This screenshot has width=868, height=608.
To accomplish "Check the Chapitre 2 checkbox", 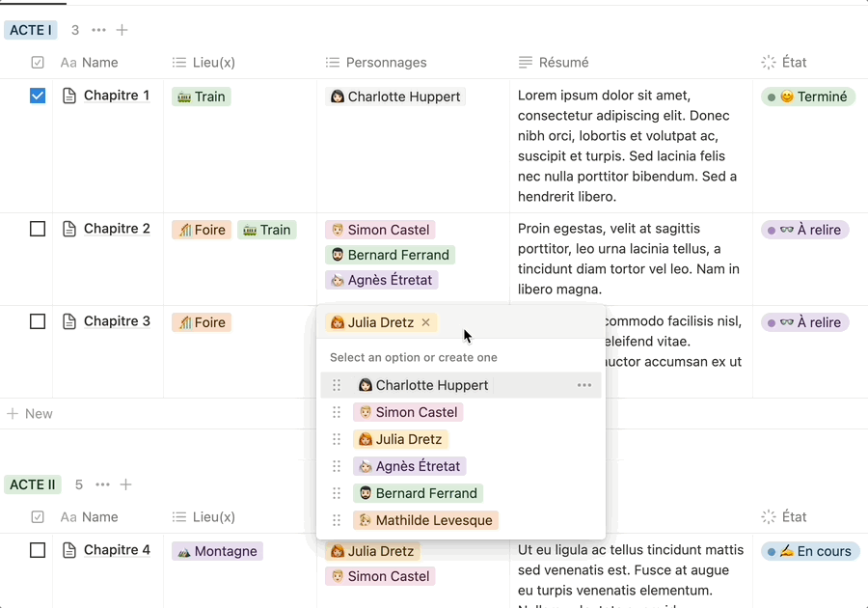I will click(x=38, y=229).
